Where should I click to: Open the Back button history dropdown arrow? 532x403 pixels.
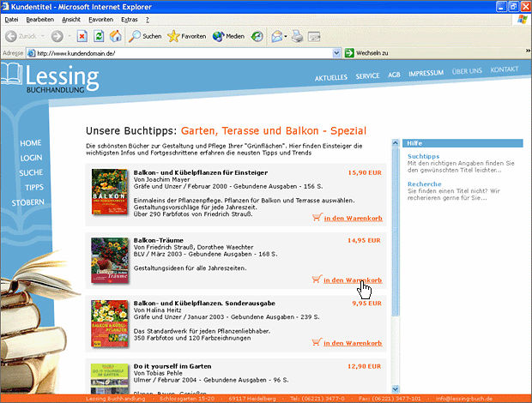43,36
